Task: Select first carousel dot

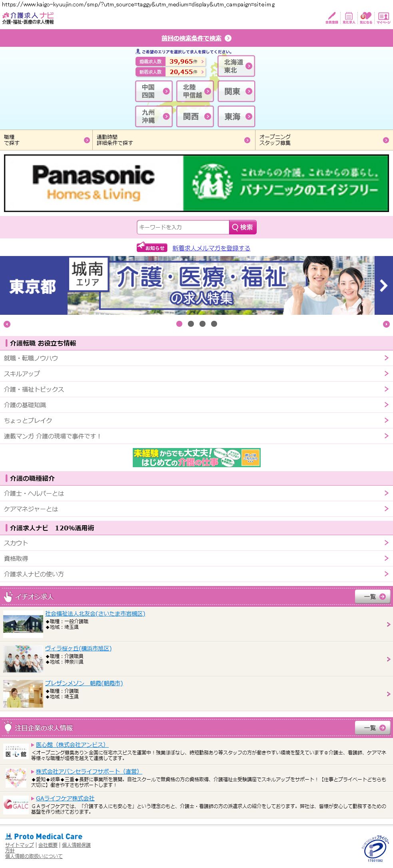Action: [x=179, y=324]
